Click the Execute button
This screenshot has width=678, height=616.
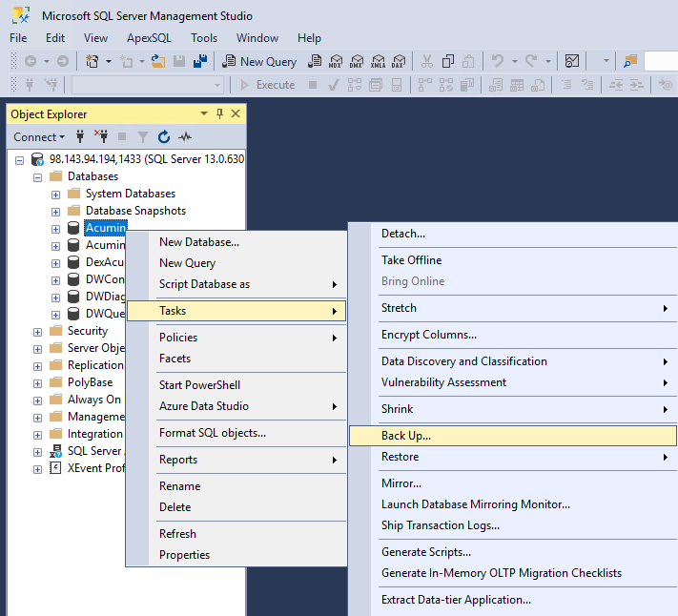[x=268, y=85]
